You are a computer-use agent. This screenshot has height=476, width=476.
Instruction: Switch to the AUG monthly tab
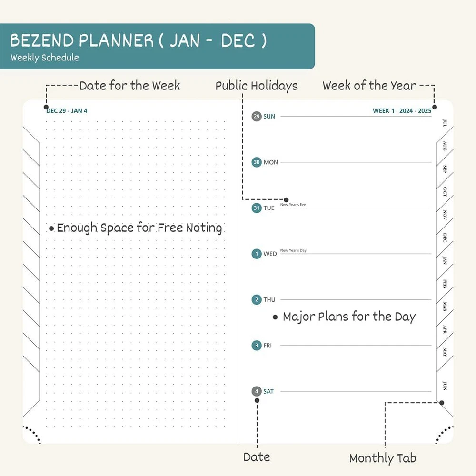coord(445,146)
